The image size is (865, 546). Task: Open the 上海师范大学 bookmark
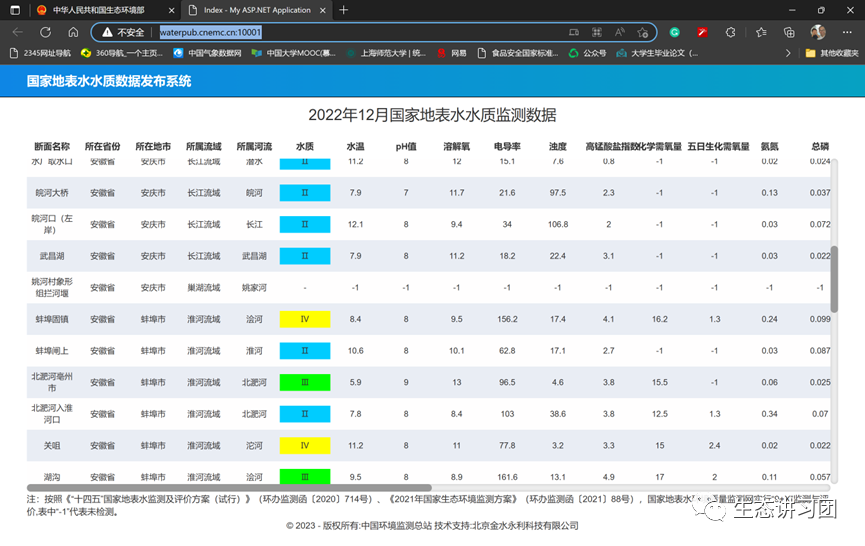point(386,53)
